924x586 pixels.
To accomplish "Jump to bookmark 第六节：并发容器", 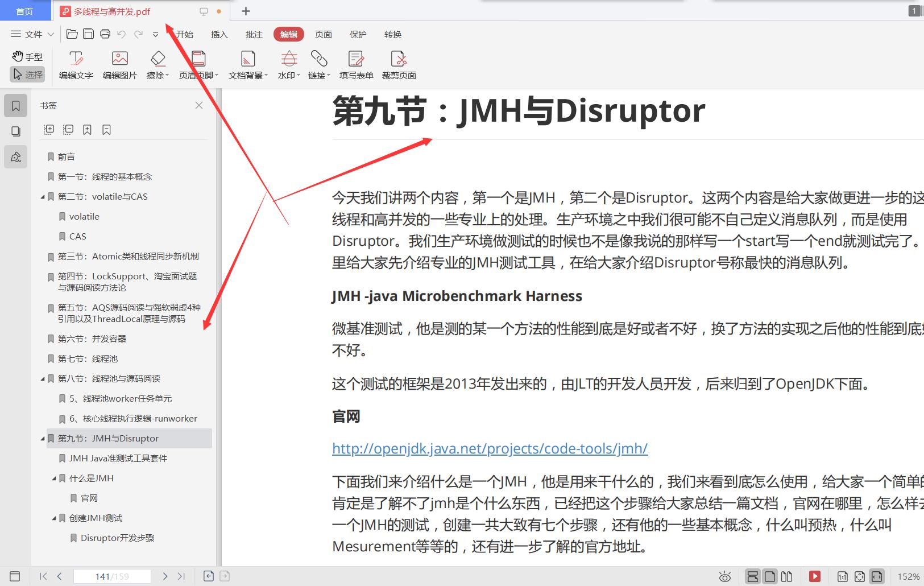I will click(x=92, y=339).
